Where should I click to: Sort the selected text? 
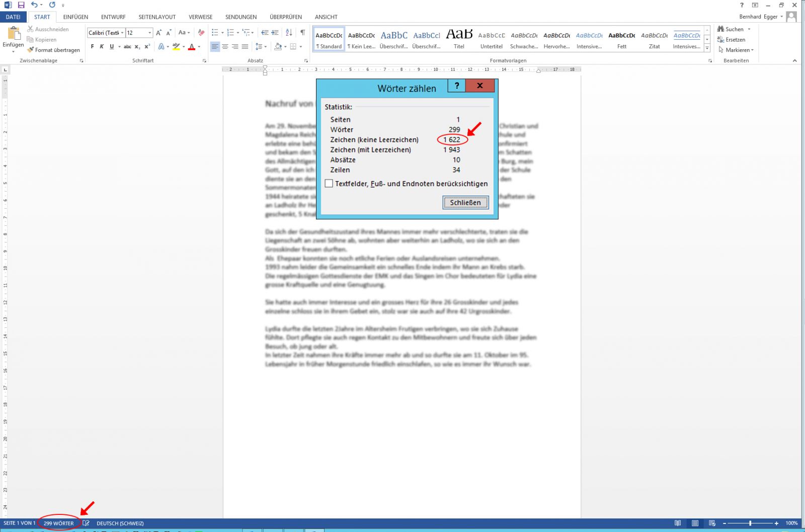tap(289, 33)
